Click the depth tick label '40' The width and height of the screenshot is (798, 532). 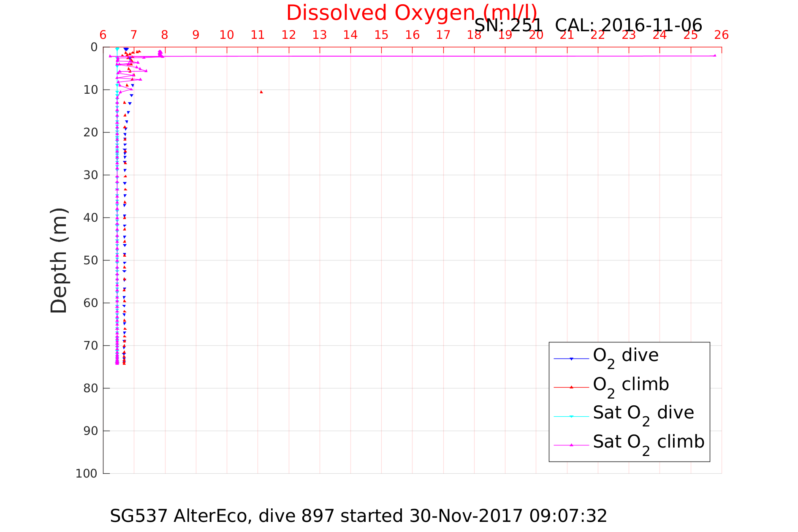91,218
